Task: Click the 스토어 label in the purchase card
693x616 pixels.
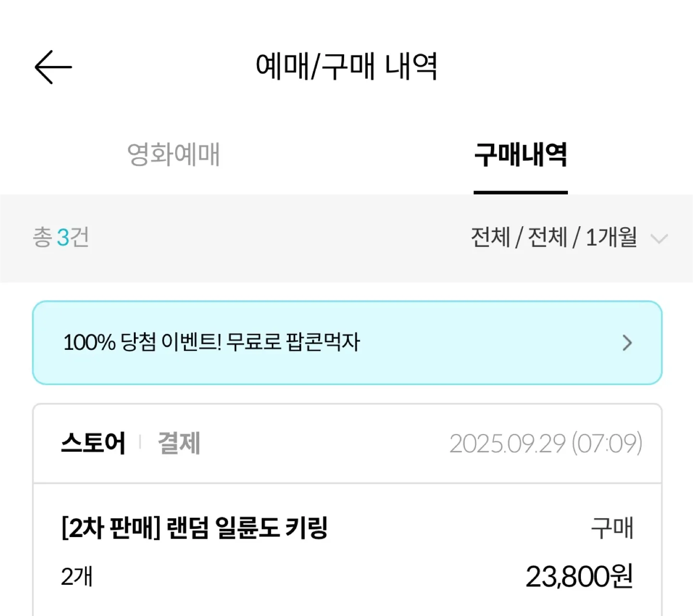Action: point(93,443)
